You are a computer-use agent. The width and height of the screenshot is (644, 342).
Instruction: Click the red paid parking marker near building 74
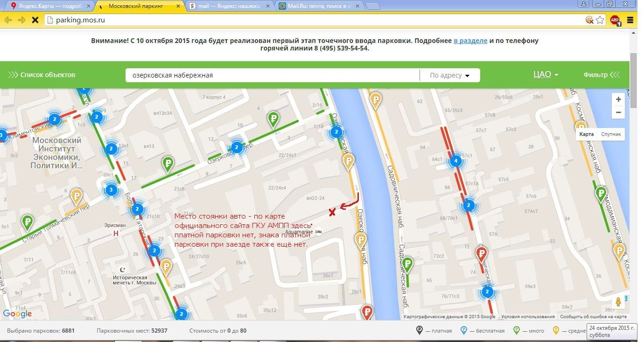[x=481, y=255]
